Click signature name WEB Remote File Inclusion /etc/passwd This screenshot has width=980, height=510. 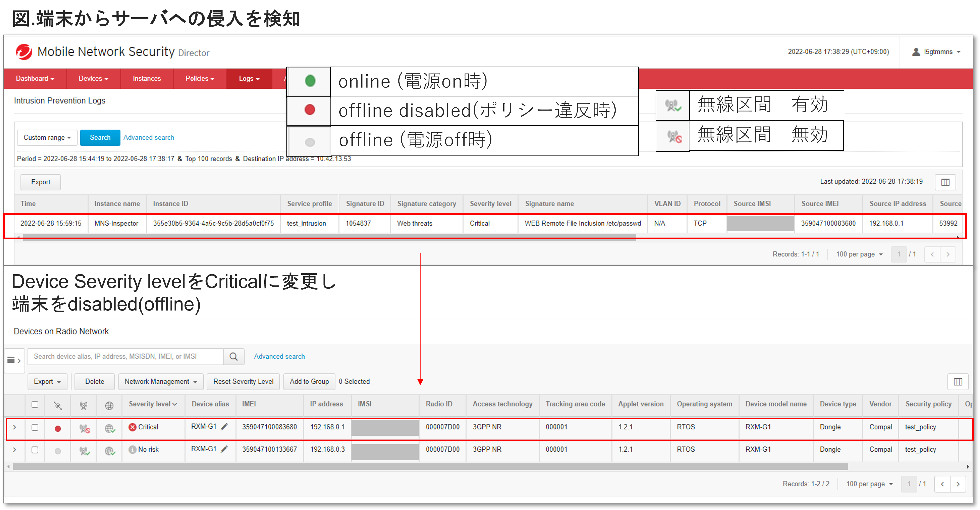click(582, 223)
